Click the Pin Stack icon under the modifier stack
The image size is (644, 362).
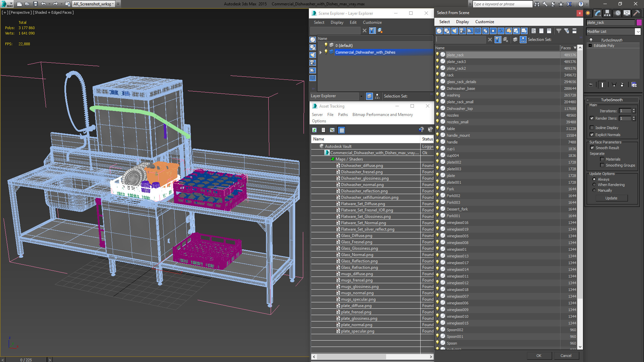tap(591, 85)
